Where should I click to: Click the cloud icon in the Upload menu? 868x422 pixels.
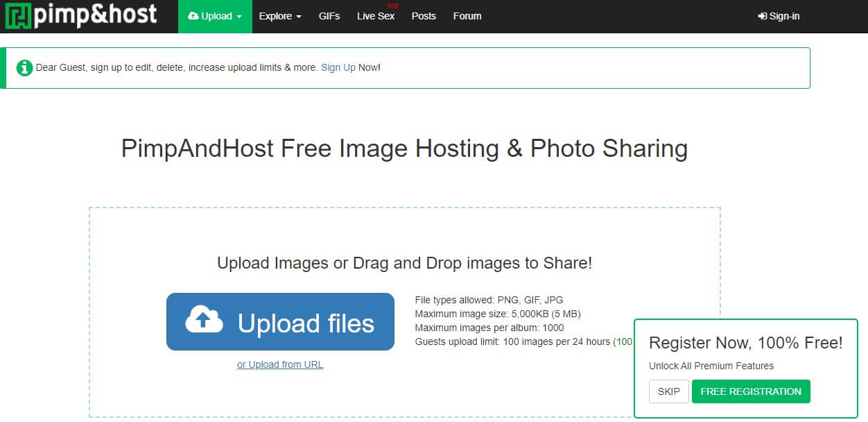193,16
